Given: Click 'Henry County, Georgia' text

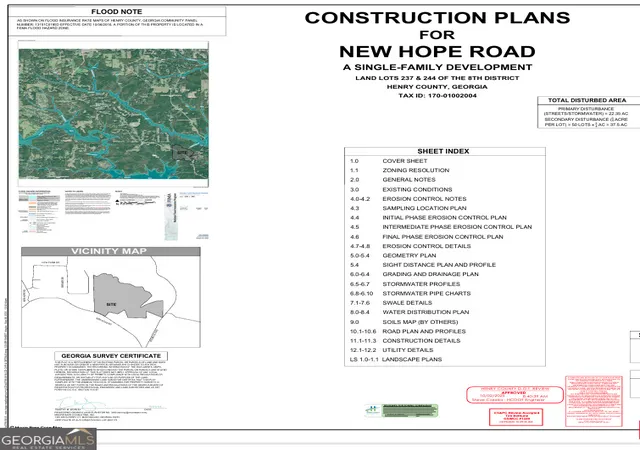Looking at the screenshot, I should [x=437, y=87].
